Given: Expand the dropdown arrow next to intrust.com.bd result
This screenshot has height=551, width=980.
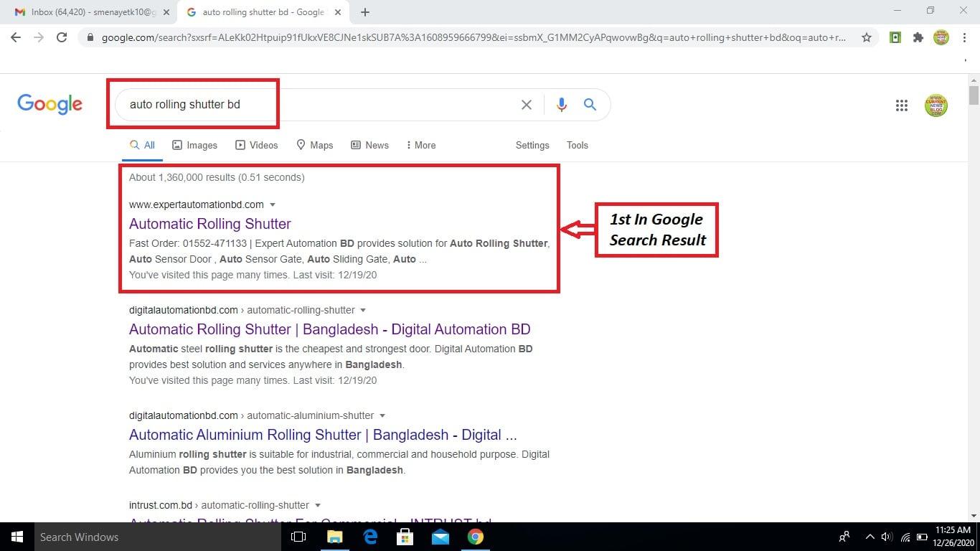Looking at the screenshot, I should pyautogui.click(x=318, y=505).
